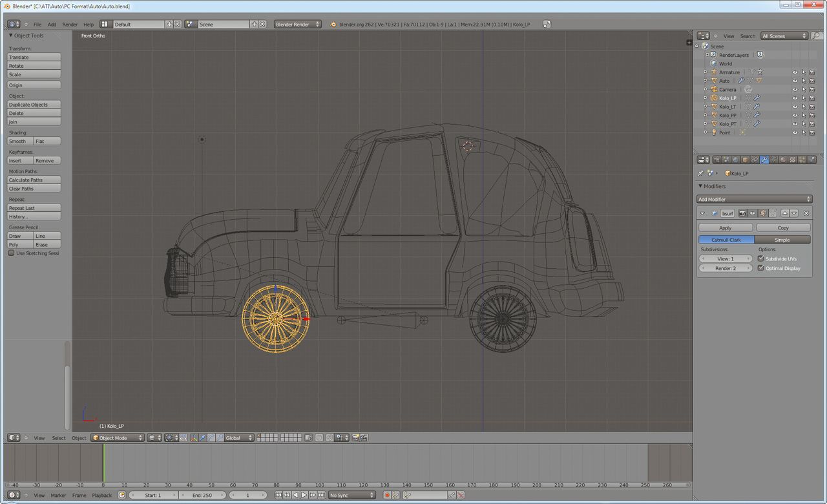Open the Object Data mesh tab icon
Screen dimensions: 827x504
pyautogui.click(x=773, y=160)
